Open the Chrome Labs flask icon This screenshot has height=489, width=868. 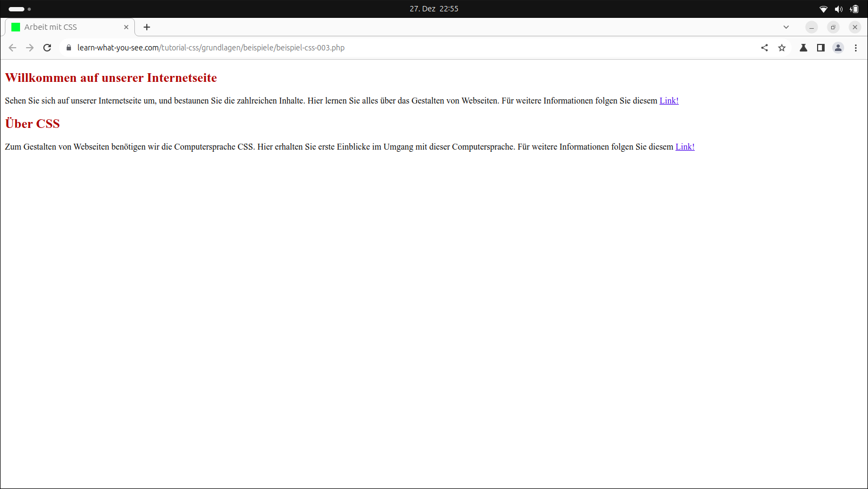(804, 48)
